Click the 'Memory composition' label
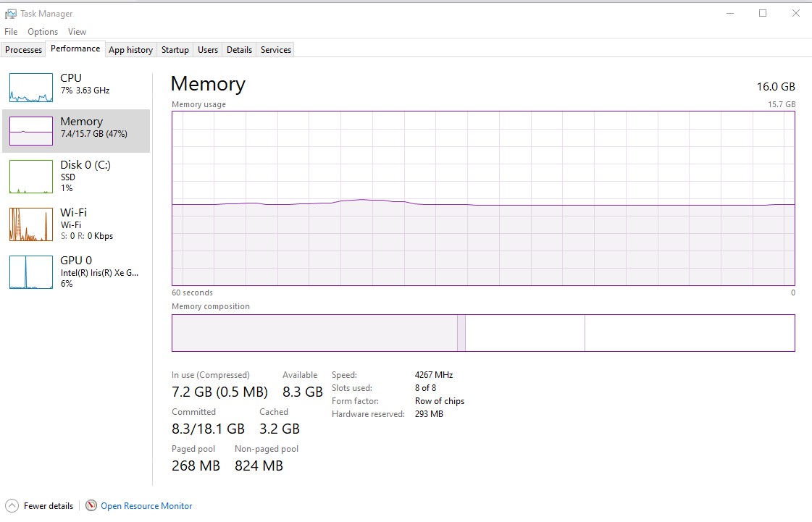Image resolution: width=812 pixels, height=522 pixels. point(211,306)
